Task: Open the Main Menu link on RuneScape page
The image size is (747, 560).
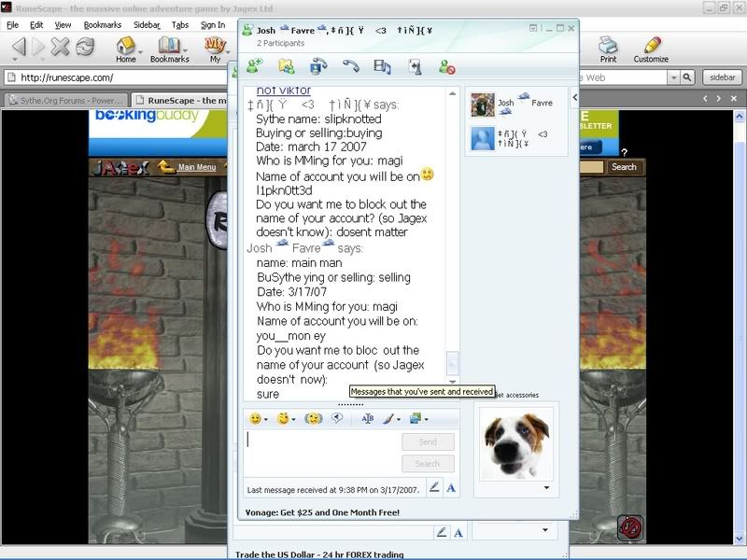Action: click(197, 167)
